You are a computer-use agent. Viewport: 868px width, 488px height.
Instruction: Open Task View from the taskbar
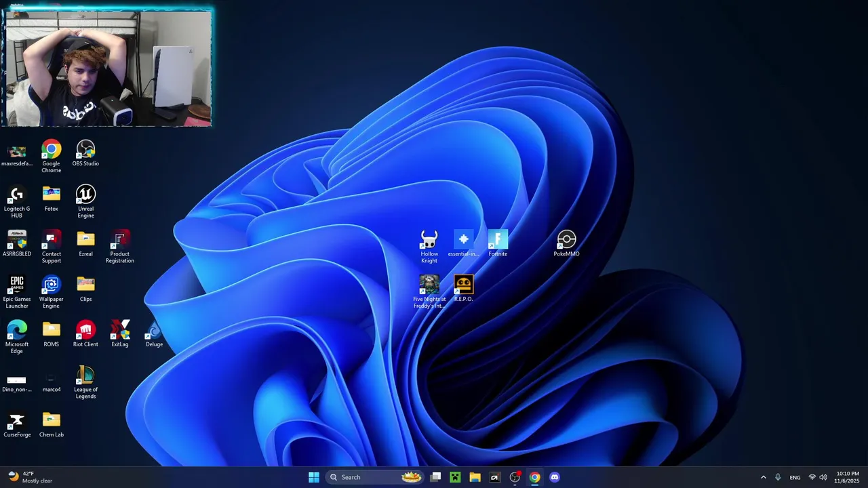pos(436,477)
